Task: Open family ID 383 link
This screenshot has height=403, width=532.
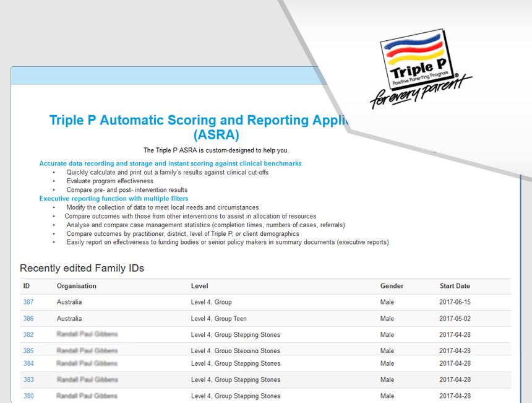Action: click(28, 379)
